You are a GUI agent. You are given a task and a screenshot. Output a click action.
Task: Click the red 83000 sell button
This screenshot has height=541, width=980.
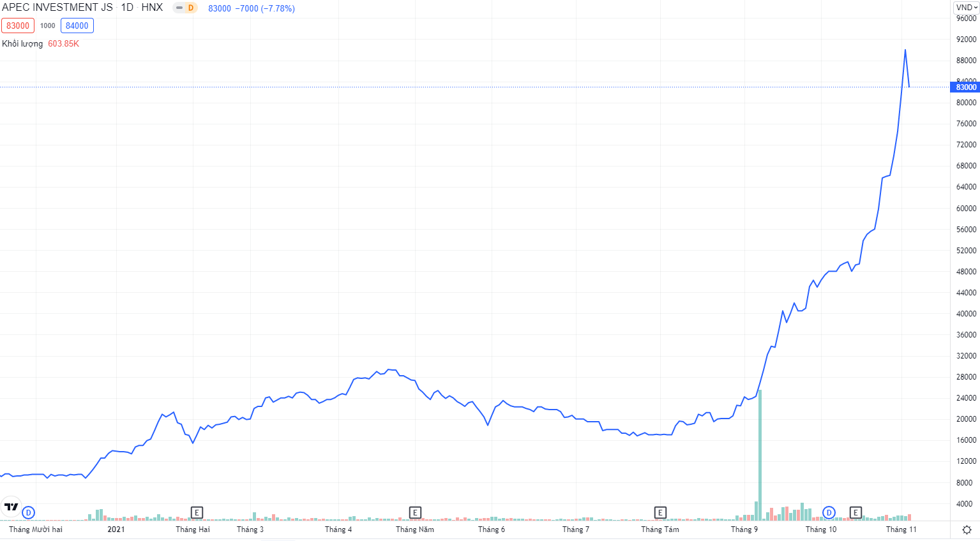(x=18, y=26)
